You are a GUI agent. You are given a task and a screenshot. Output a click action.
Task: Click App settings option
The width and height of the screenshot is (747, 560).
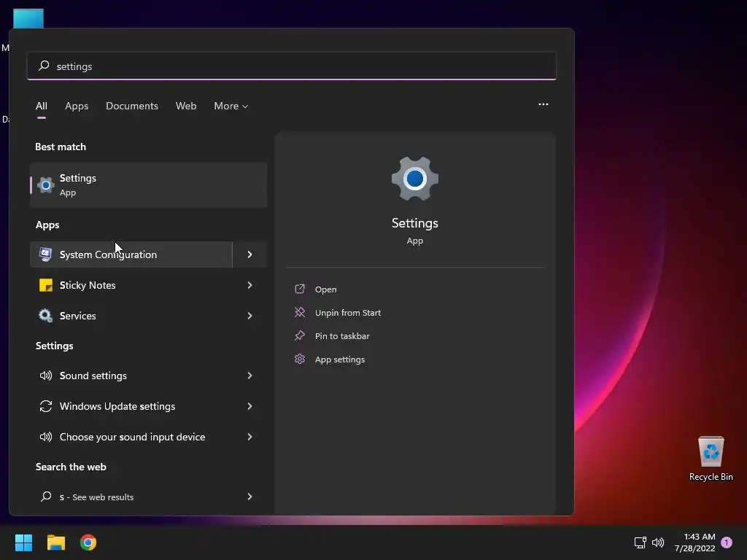[340, 359]
